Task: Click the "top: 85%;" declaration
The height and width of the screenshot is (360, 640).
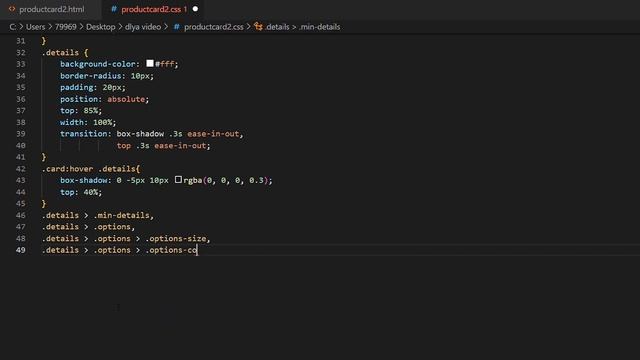Action: point(81,111)
